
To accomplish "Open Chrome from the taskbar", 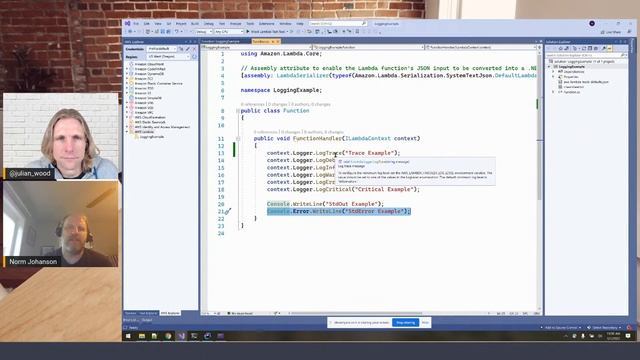I will tap(168, 336).
